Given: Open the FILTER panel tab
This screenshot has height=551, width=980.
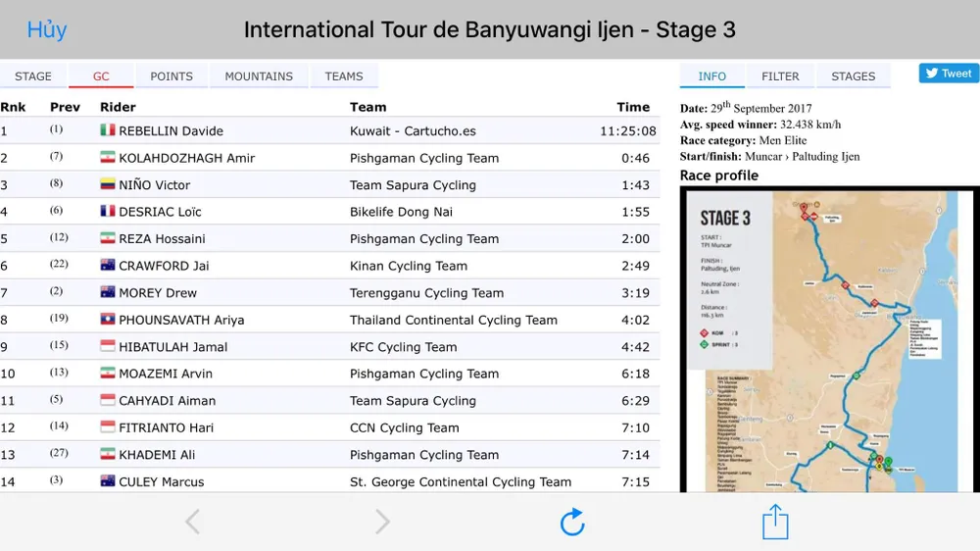Looking at the screenshot, I should pos(780,76).
